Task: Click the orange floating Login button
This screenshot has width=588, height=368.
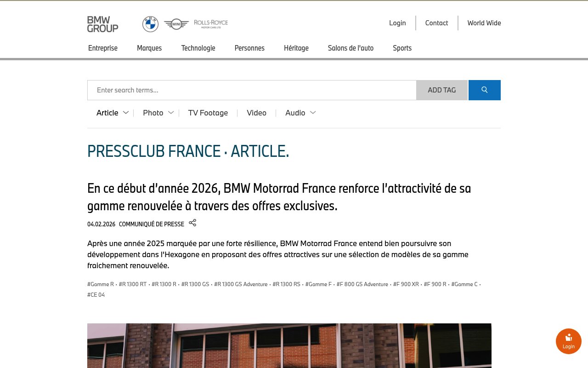Action: [569, 341]
